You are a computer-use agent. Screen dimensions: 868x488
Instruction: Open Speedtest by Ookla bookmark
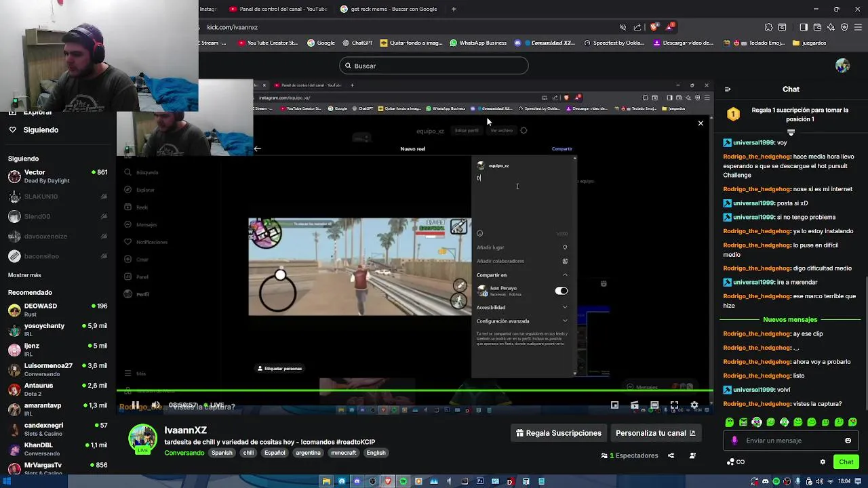614,43
